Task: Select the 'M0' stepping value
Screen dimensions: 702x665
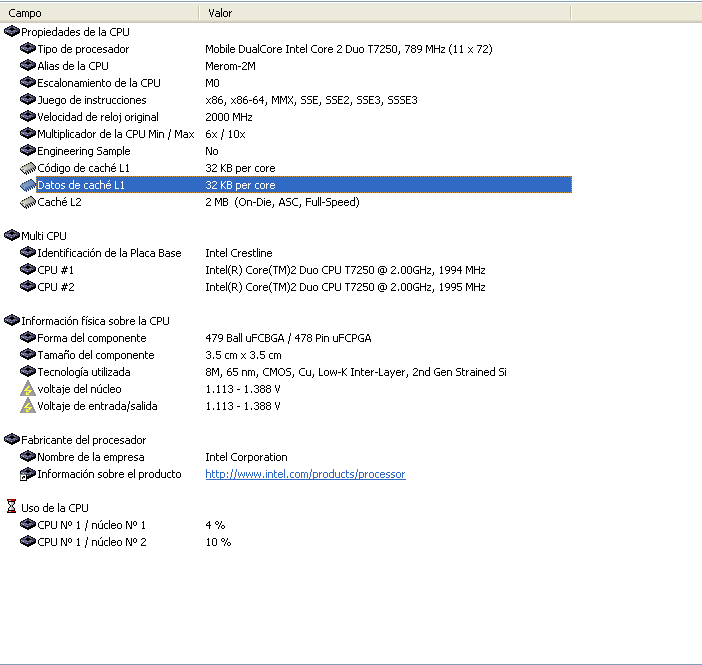Action: [x=212, y=83]
